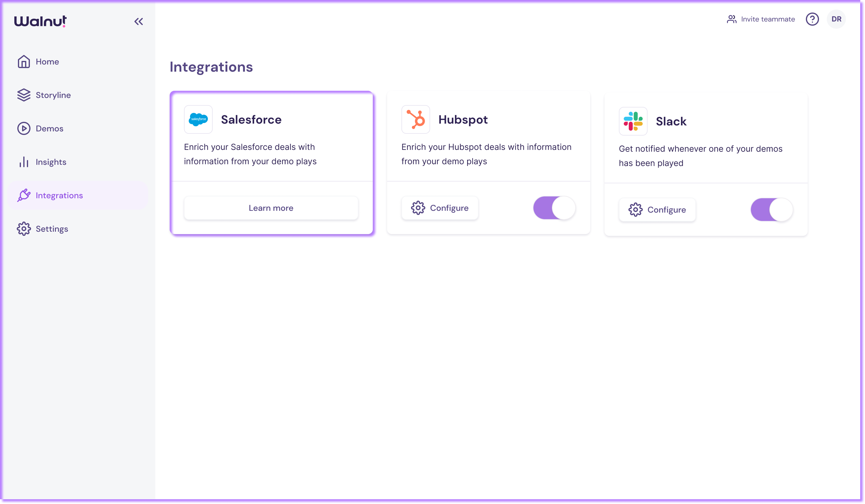Click the Slack card title
This screenshot has width=865, height=504.
pos(671,122)
